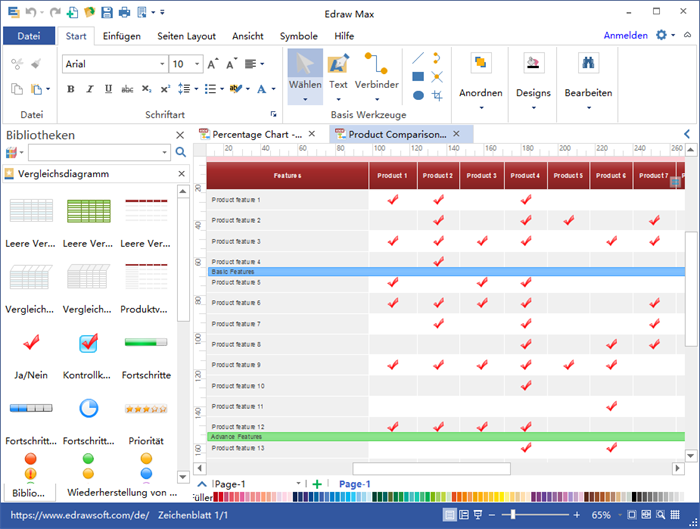Switch to the Percentage Chart document tab
The width and height of the screenshot is (700, 529).
256,134
